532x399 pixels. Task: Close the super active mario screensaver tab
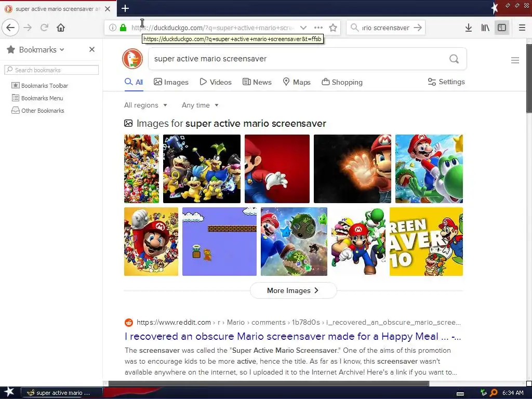(107, 9)
